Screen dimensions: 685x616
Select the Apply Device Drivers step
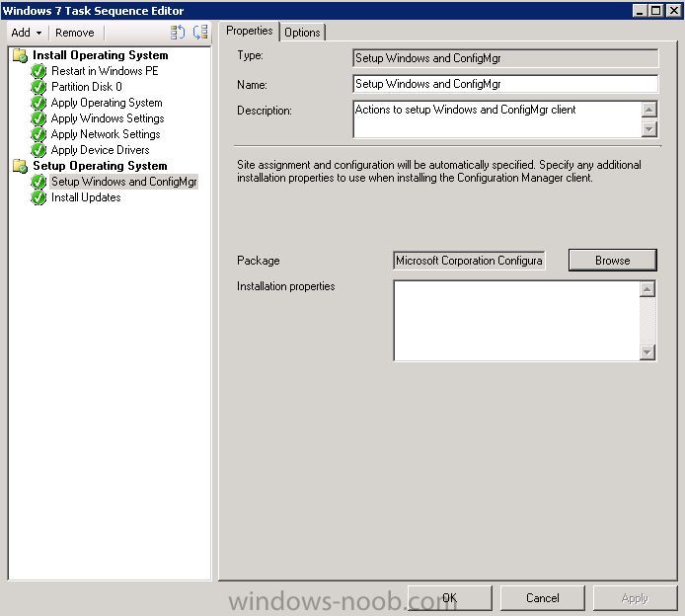(100, 150)
